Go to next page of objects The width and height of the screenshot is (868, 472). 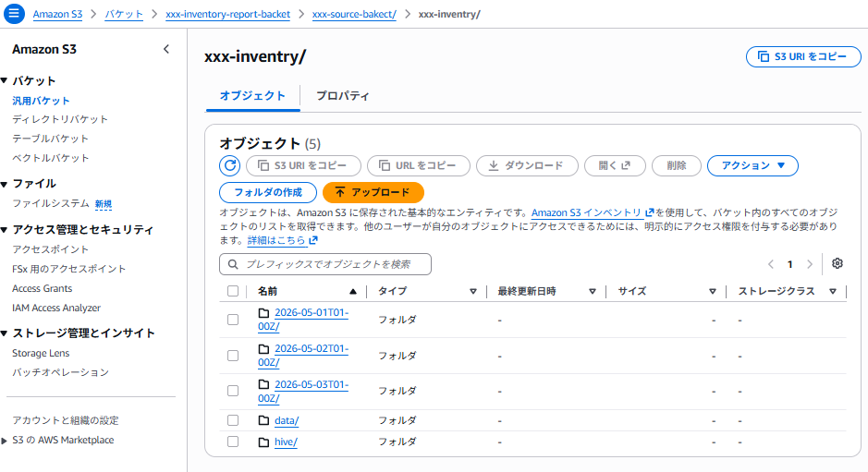[x=810, y=264]
